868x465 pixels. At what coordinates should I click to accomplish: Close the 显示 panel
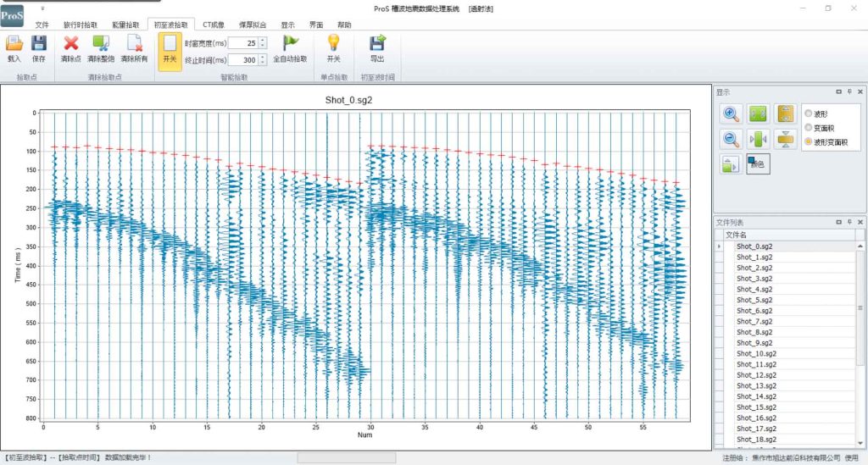860,91
